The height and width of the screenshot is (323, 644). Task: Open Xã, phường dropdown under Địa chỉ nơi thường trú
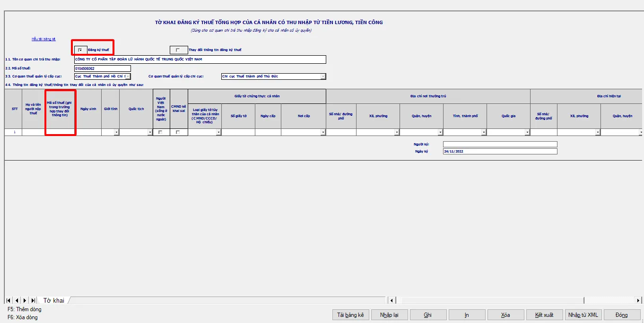coord(397,133)
